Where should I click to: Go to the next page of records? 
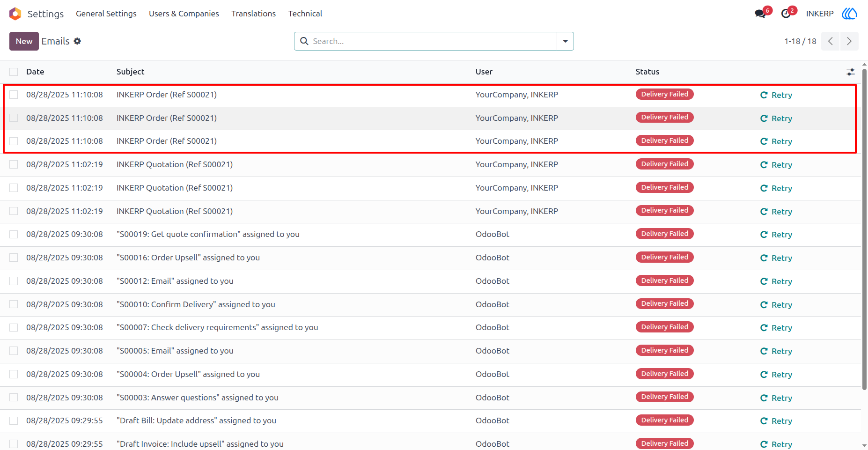point(849,41)
